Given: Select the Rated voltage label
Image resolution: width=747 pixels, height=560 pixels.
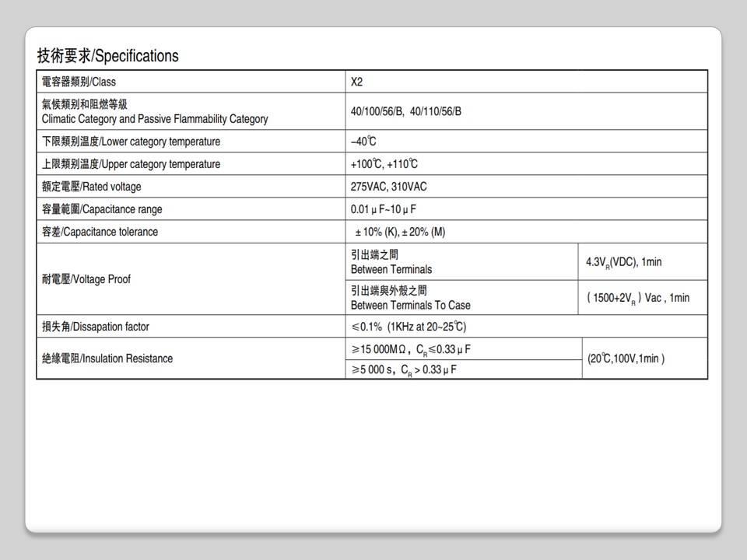Looking at the screenshot, I should [91, 187].
